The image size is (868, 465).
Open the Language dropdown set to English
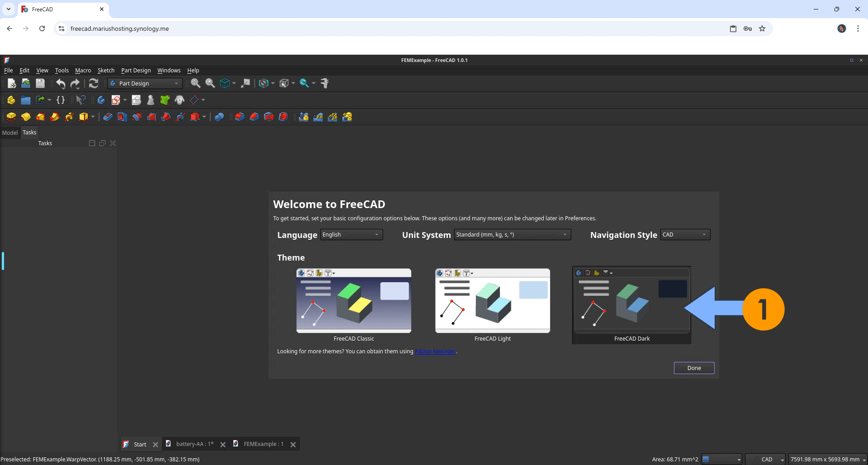(351, 235)
